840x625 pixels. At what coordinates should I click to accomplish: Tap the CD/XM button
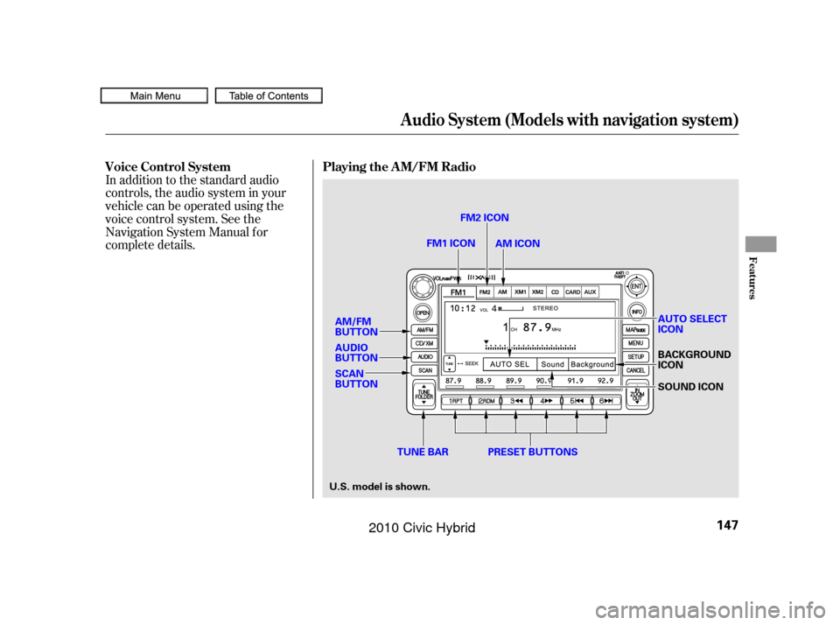point(425,343)
